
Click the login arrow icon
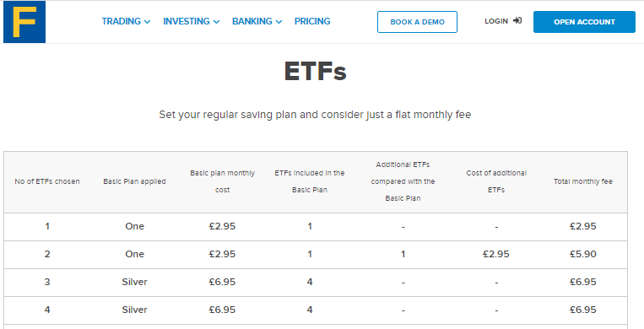tap(517, 20)
